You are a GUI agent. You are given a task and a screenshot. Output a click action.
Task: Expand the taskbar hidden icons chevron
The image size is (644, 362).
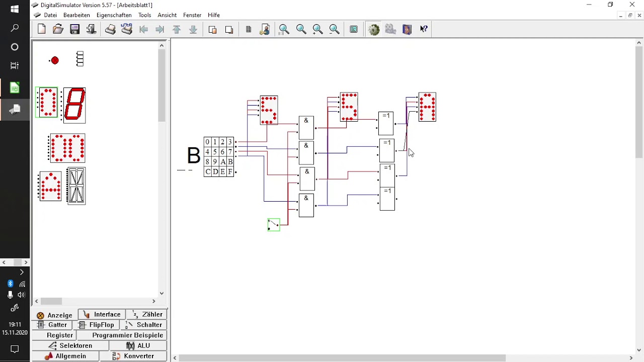[22, 272]
